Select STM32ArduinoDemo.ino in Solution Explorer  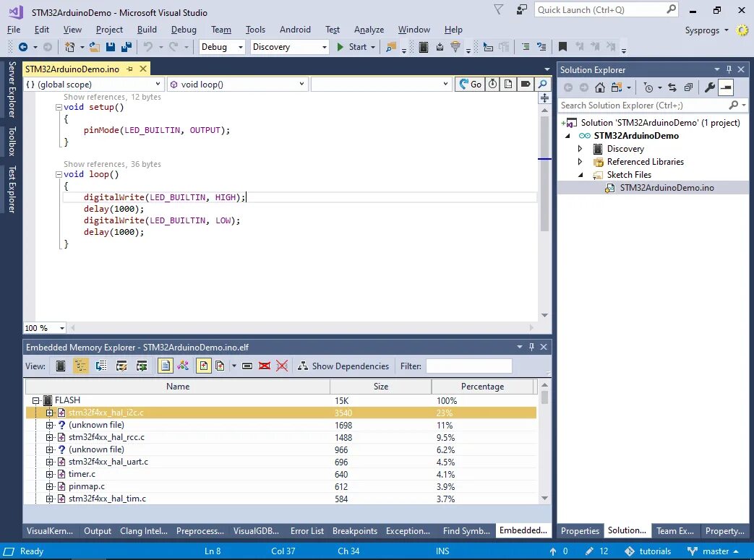tap(667, 188)
